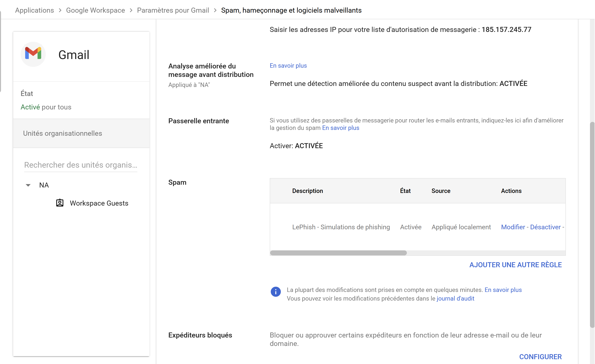
Task: Click Désactiver for the LePhish rule
Action: pyautogui.click(x=545, y=227)
